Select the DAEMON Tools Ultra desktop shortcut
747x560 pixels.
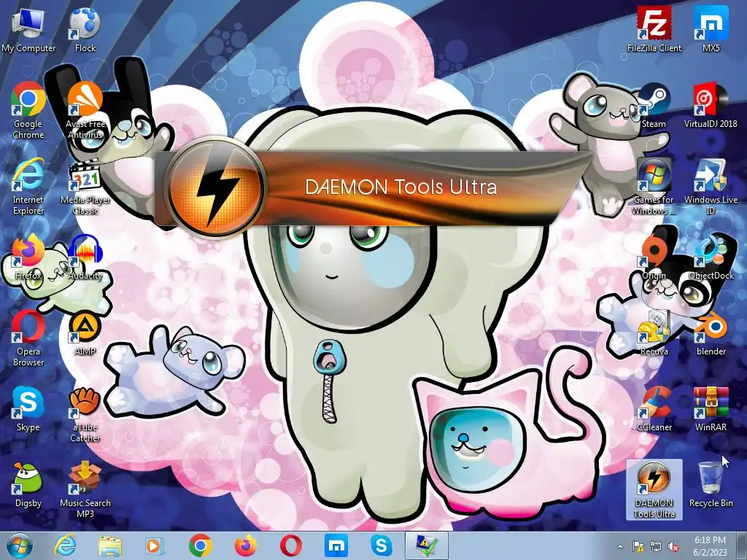pos(654,489)
